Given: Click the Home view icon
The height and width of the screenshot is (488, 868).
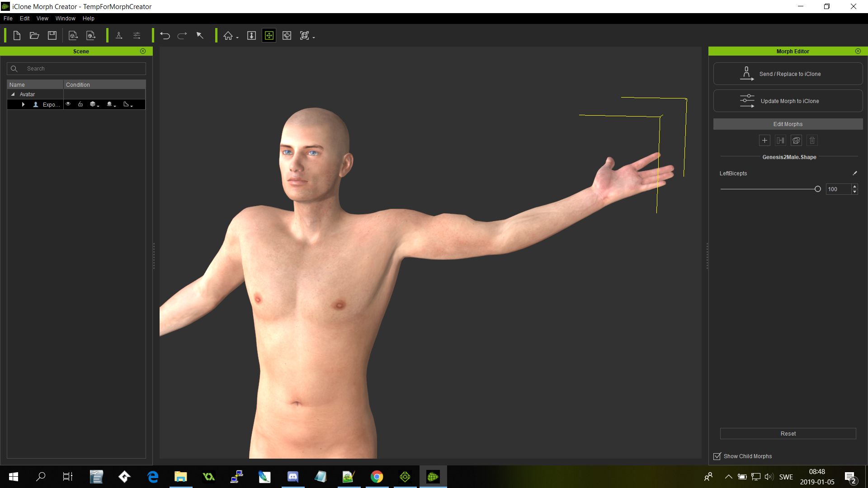Looking at the screenshot, I should tap(228, 36).
